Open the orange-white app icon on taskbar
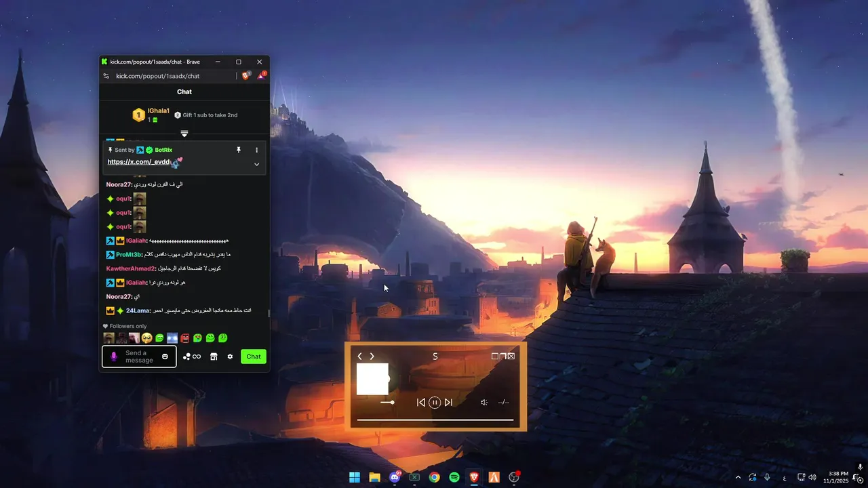 (x=494, y=477)
